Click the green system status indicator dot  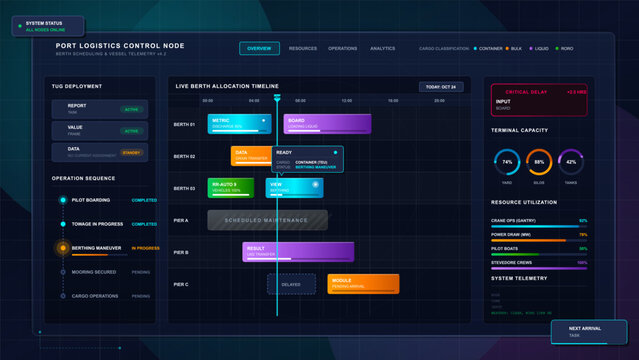20,26
